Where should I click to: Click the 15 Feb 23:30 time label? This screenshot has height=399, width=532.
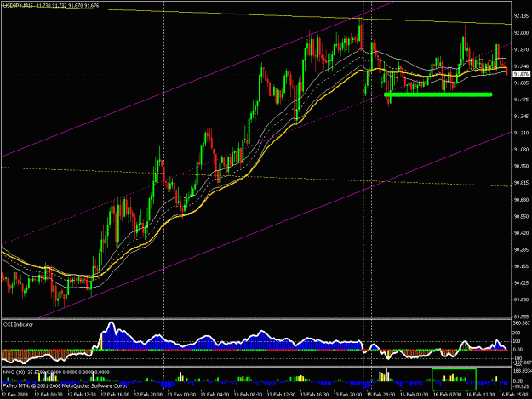tap(381, 395)
